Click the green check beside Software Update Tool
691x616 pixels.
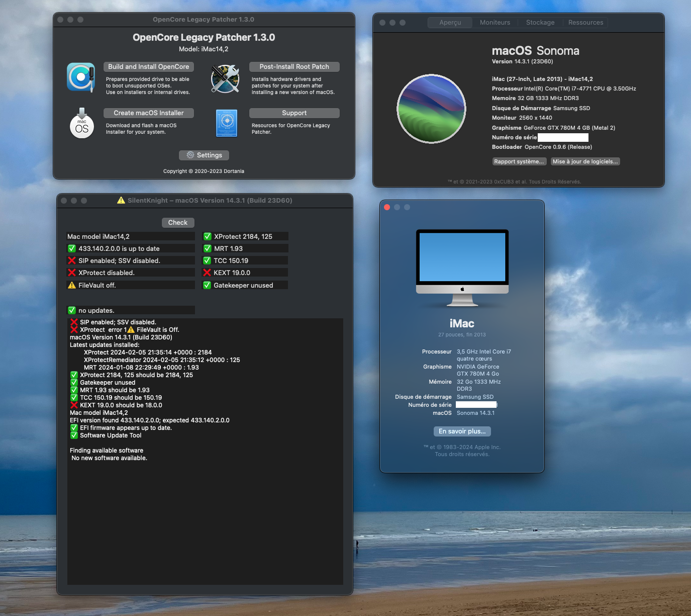[x=74, y=435]
